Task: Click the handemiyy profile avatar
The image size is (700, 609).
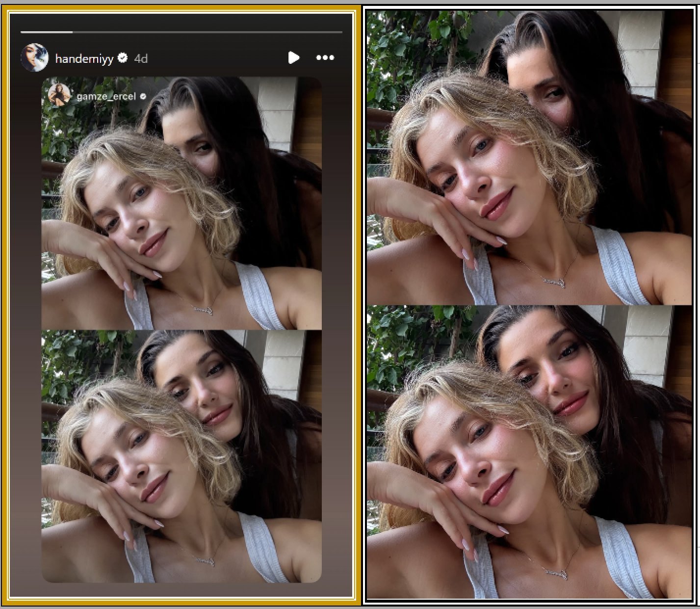Action: tap(35, 58)
